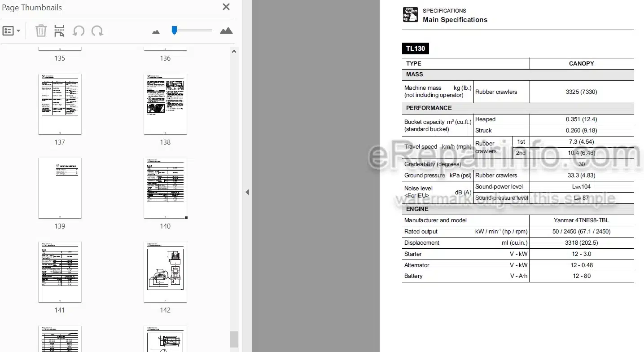The image size is (644, 352).
Task: Open the thumbnail options menu dropdown
Action: pyautogui.click(x=11, y=31)
